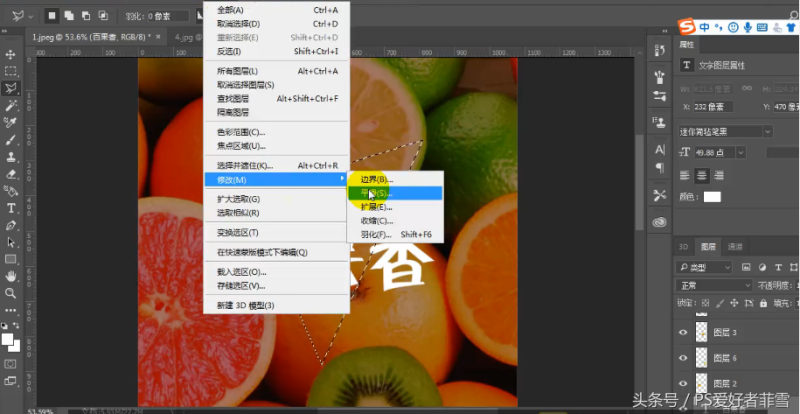Hide layer 图层 6
This screenshot has height=414, width=800.
pyautogui.click(x=683, y=358)
